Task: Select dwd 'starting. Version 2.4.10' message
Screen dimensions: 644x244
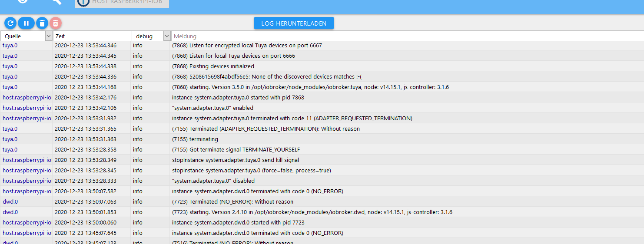Action: 312,212
